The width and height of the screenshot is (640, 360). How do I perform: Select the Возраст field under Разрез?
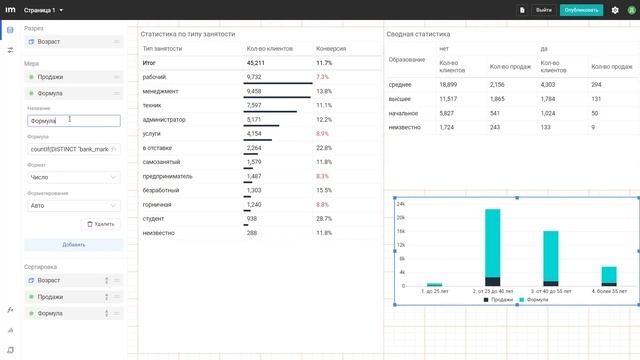point(73,42)
